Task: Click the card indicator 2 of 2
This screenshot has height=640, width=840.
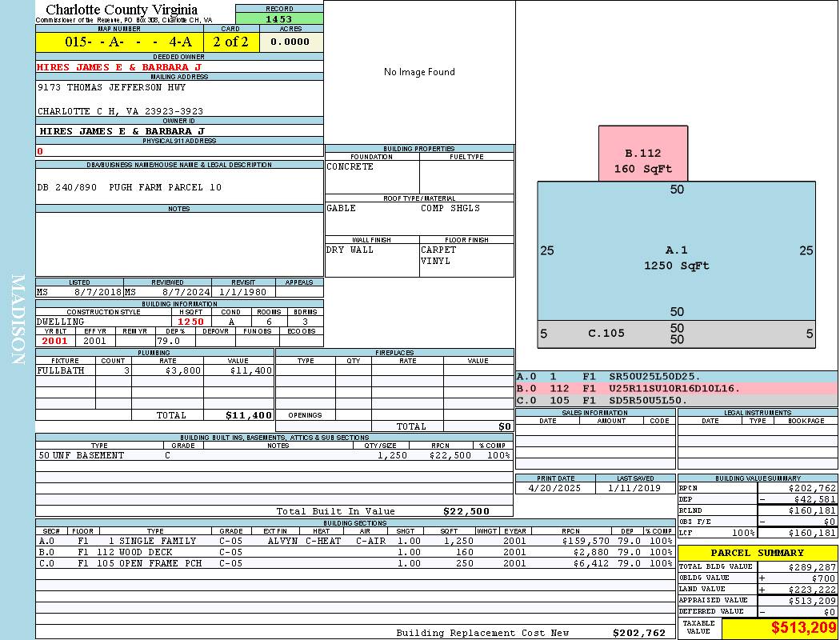Action: click(x=230, y=42)
